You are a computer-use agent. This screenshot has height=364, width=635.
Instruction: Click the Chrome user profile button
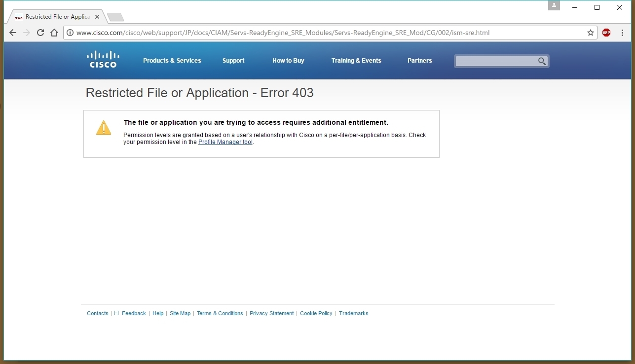coord(554,5)
